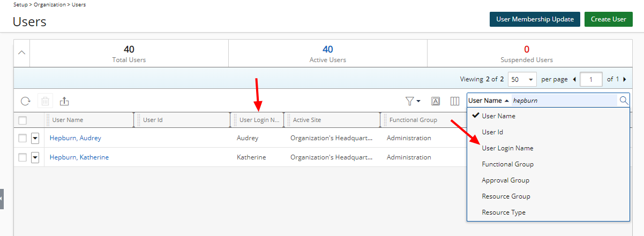Go to previous page arrow

click(x=574, y=79)
